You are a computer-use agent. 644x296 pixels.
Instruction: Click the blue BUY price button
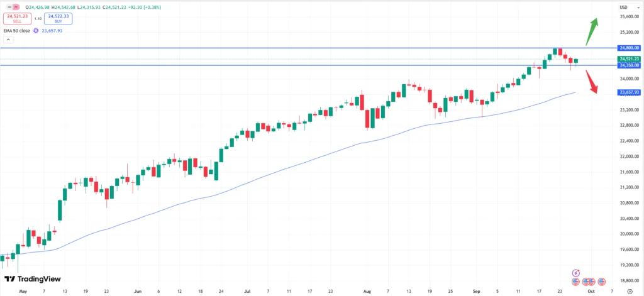pyautogui.click(x=58, y=19)
